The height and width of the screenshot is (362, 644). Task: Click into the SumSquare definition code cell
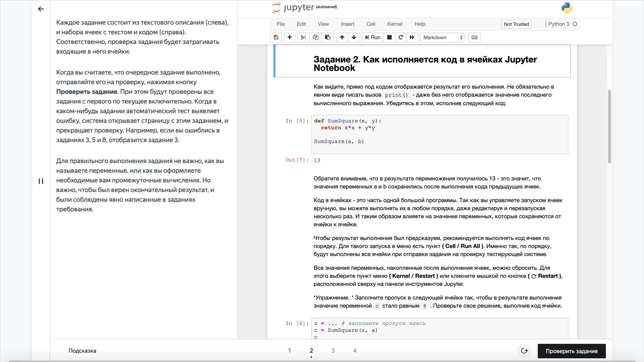point(440,134)
